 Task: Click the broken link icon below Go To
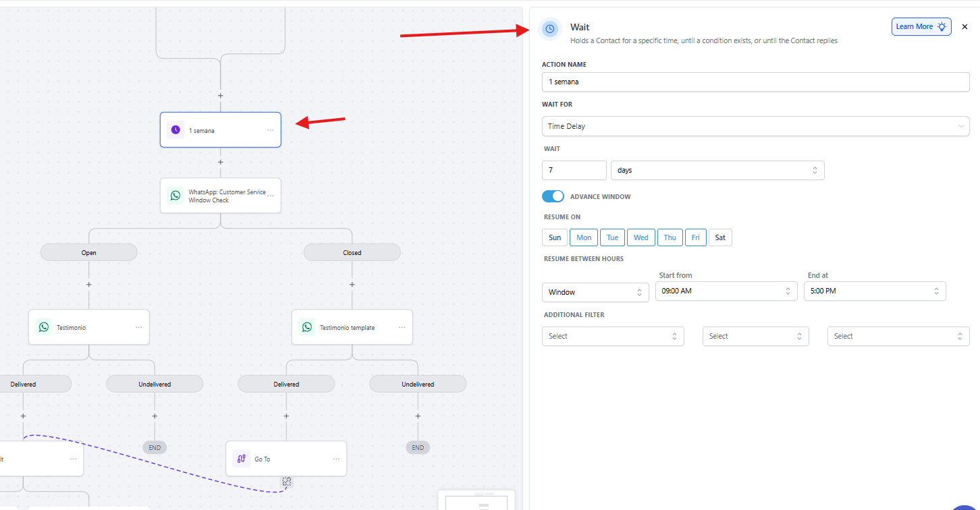(x=287, y=482)
